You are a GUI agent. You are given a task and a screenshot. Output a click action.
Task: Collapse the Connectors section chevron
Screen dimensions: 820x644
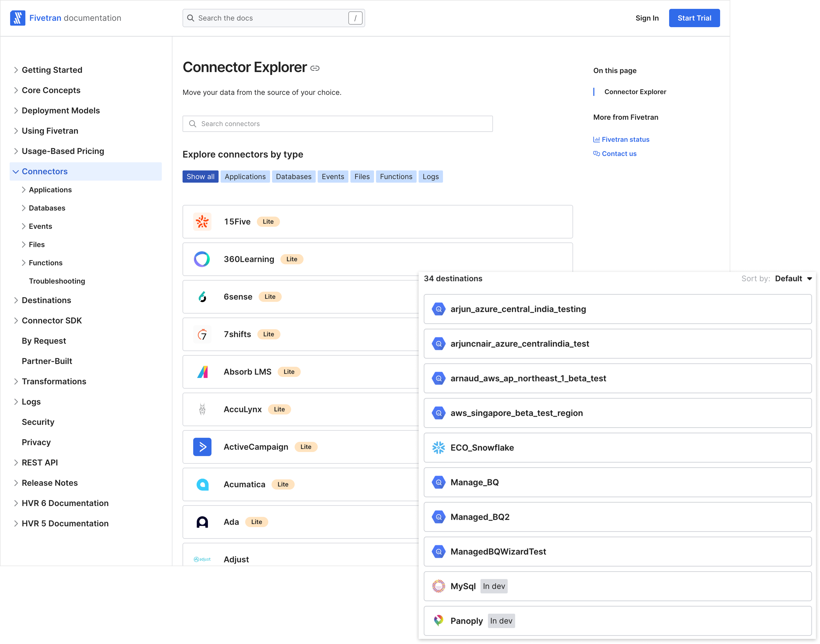click(x=15, y=171)
